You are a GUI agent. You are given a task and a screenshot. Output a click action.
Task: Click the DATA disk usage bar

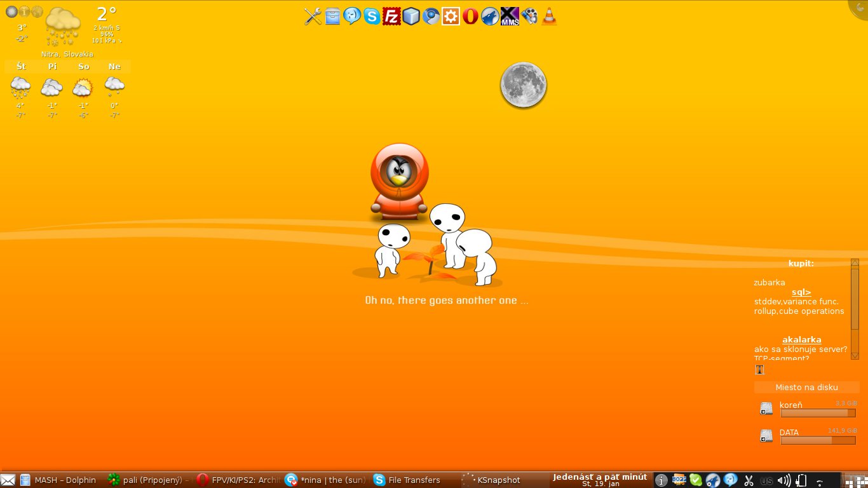coord(818,440)
